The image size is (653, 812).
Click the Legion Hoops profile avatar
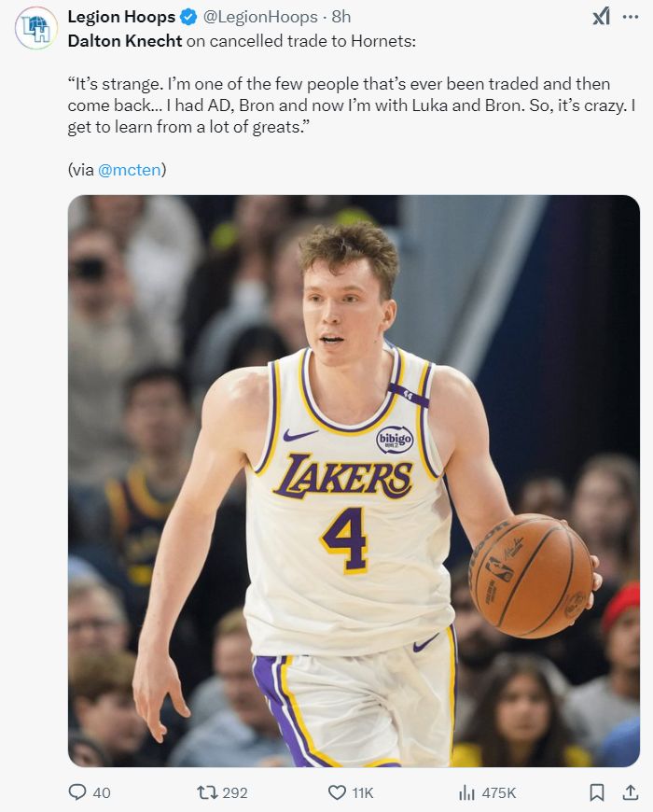click(35, 28)
